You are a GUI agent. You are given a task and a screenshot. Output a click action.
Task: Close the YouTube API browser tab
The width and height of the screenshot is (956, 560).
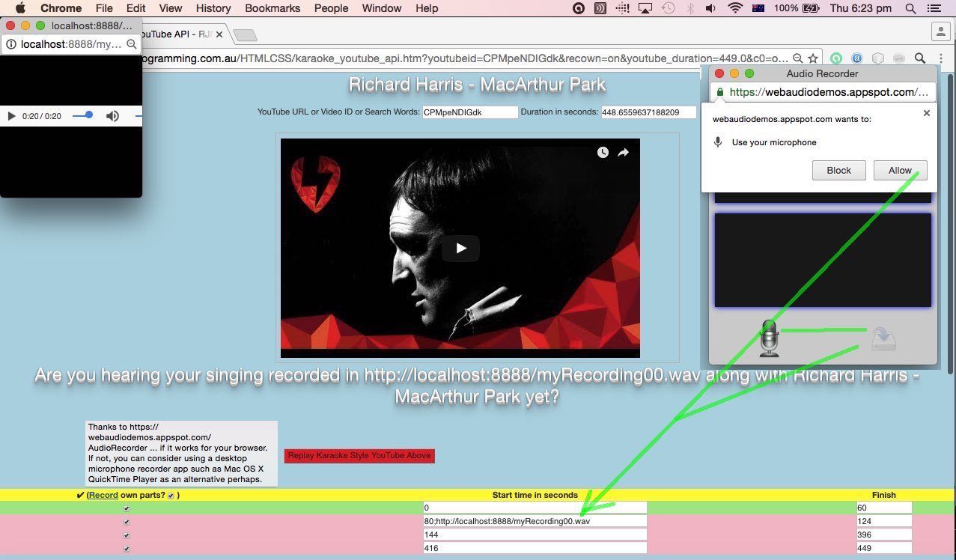219,34
